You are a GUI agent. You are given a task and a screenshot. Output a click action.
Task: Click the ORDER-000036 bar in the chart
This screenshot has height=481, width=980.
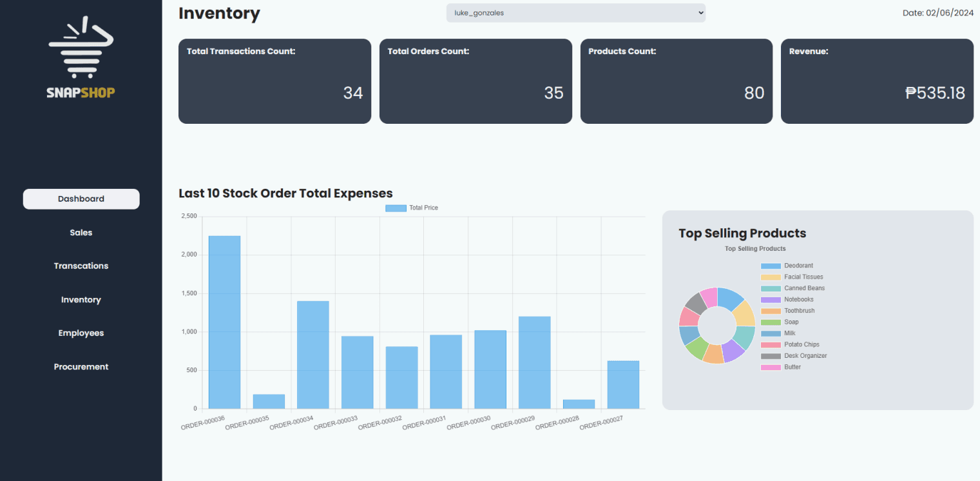point(223,322)
